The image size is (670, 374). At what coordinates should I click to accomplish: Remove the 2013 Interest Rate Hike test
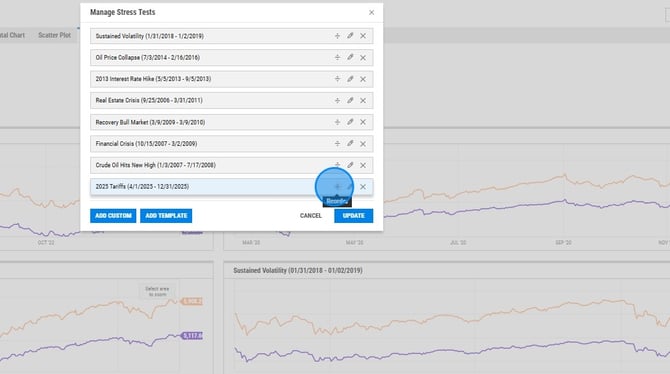coord(363,79)
